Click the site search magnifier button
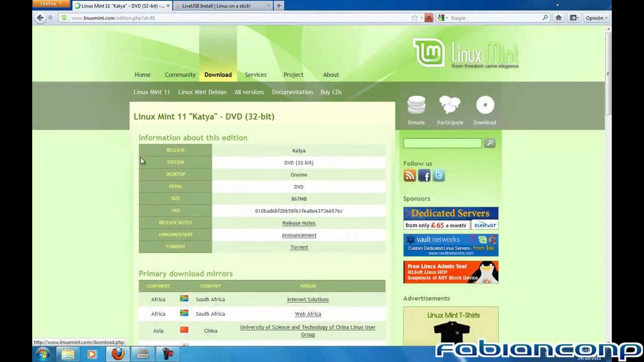This screenshot has width=644, height=362. [x=490, y=143]
